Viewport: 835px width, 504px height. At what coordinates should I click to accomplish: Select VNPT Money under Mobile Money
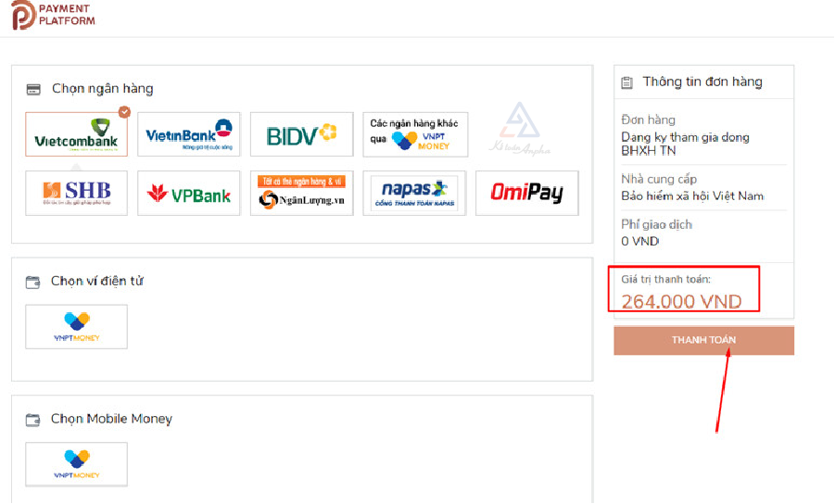point(76,464)
